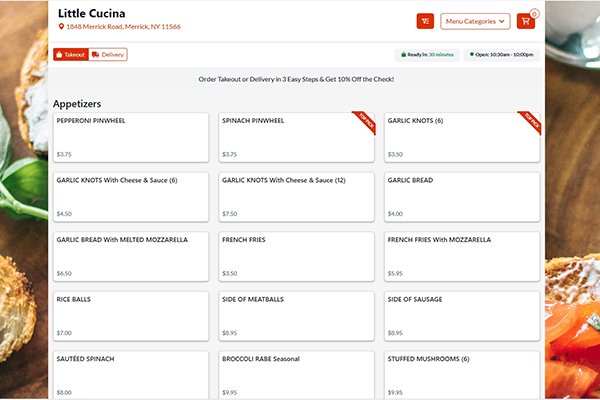Open the menu filter icon button

click(x=425, y=21)
